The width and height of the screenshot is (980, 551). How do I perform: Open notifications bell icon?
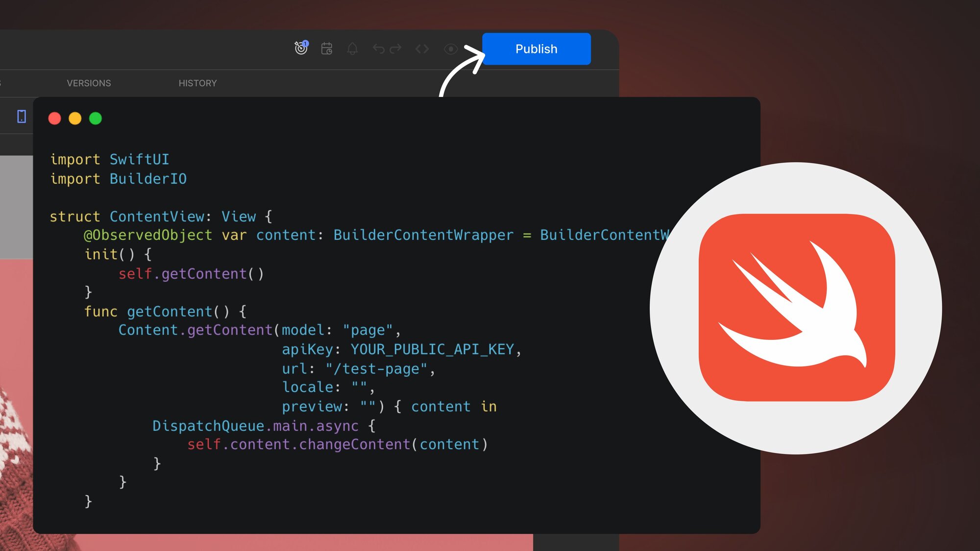(352, 48)
